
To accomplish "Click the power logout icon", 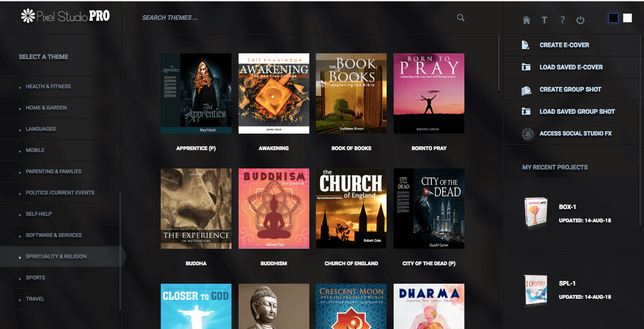I will coord(580,20).
